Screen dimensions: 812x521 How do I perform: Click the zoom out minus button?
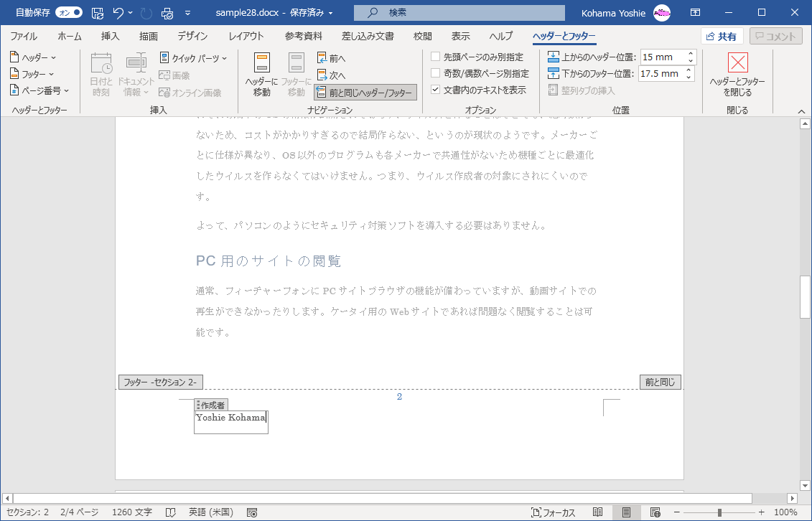(x=677, y=512)
